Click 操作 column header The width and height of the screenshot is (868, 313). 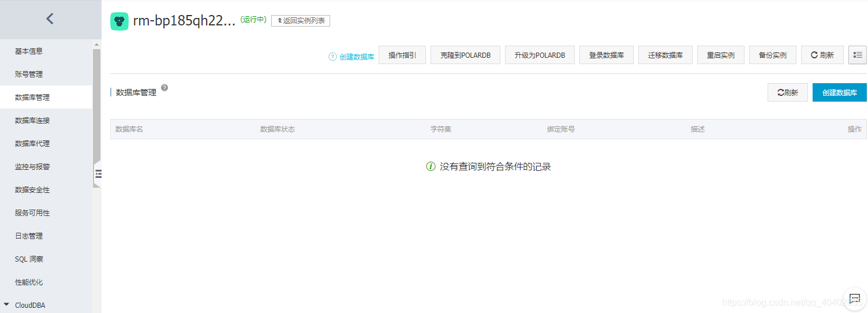click(x=855, y=129)
